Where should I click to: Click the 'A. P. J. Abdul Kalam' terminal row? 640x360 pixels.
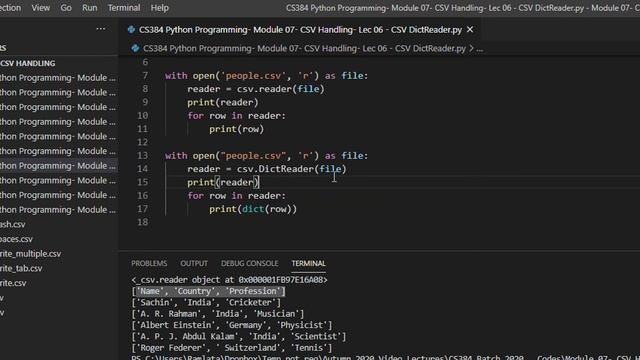239,337
